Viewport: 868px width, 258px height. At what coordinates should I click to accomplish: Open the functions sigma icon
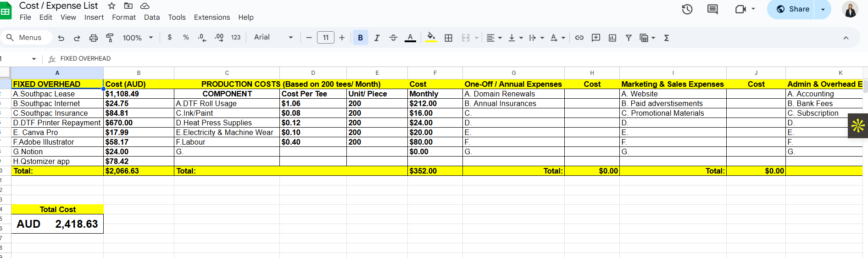667,38
